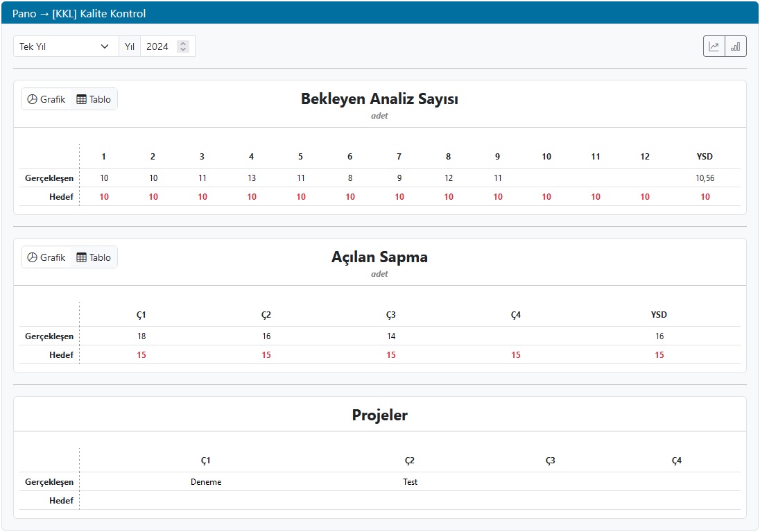The image size is (760, 532).
Task: Click the line chart icon button
Action: (714, 46)
